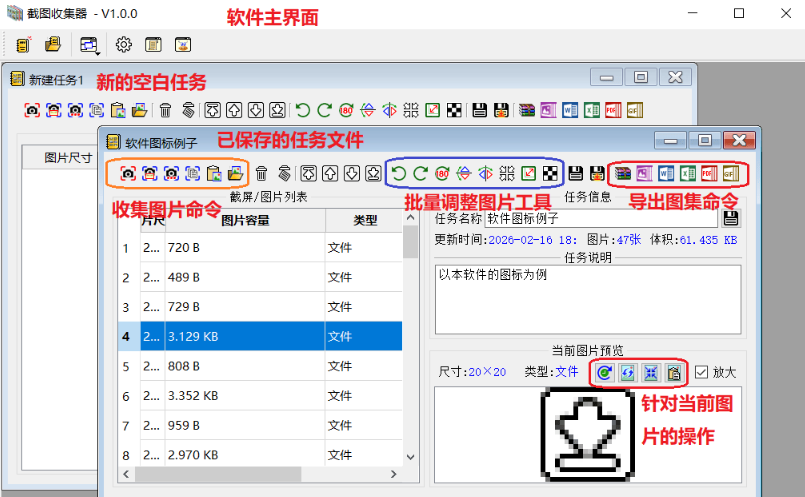The image size is (805, 497).
Task: Click full-screen capture icon in 新建任务1 window
Action: click(32, 110)
